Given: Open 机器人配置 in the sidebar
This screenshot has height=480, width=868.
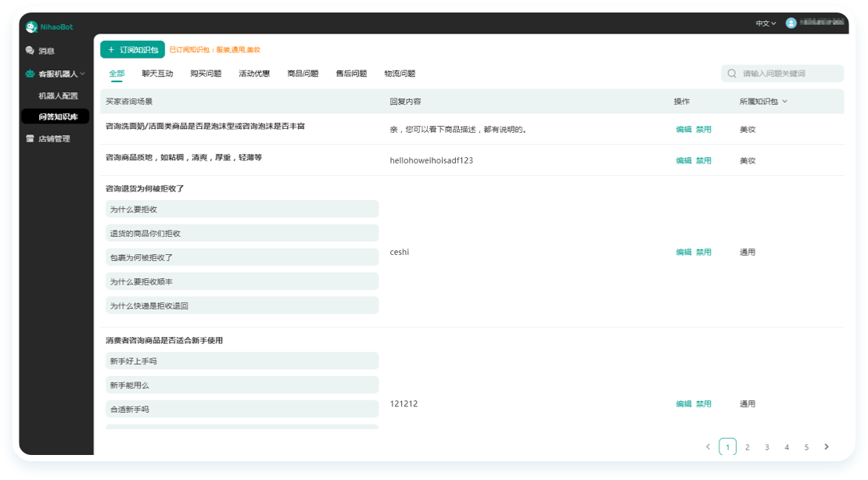Looking at the screenshot, I should point(59,95).
